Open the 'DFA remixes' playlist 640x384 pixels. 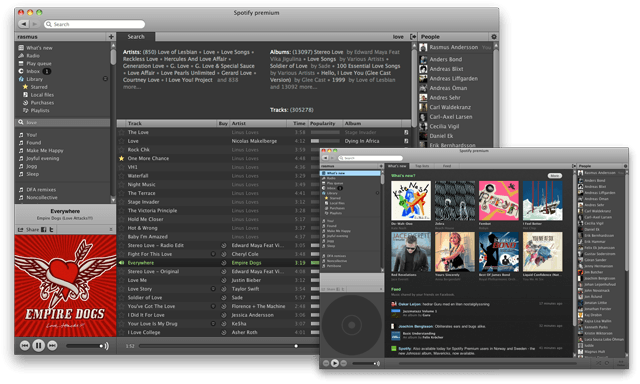(41, 190)
